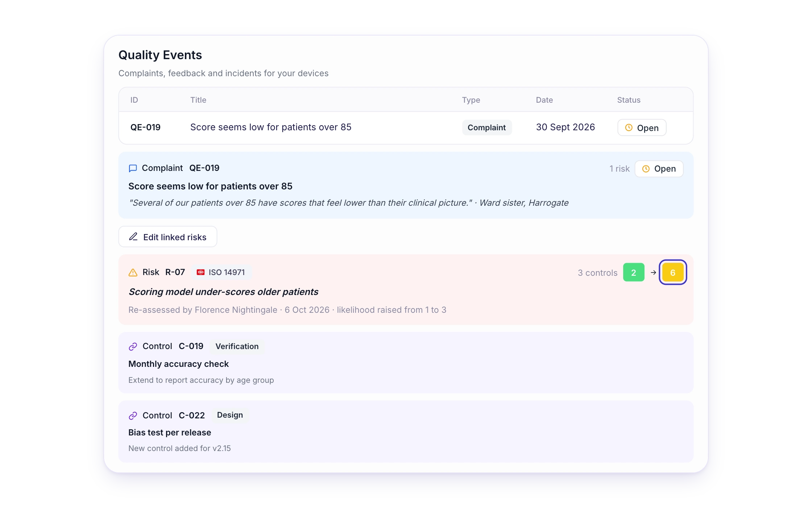Click 'New control added for v2.15'
The height and width of the screenshot is (508, 812).
(x=179, y=448)
